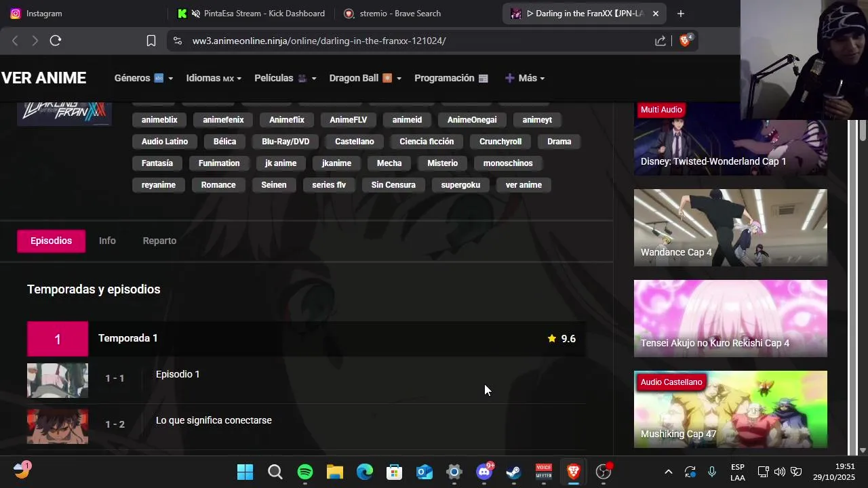The image size is (868, 488).
Task: Open Brave Shields lion icon
Action: (x=685, y=41)
